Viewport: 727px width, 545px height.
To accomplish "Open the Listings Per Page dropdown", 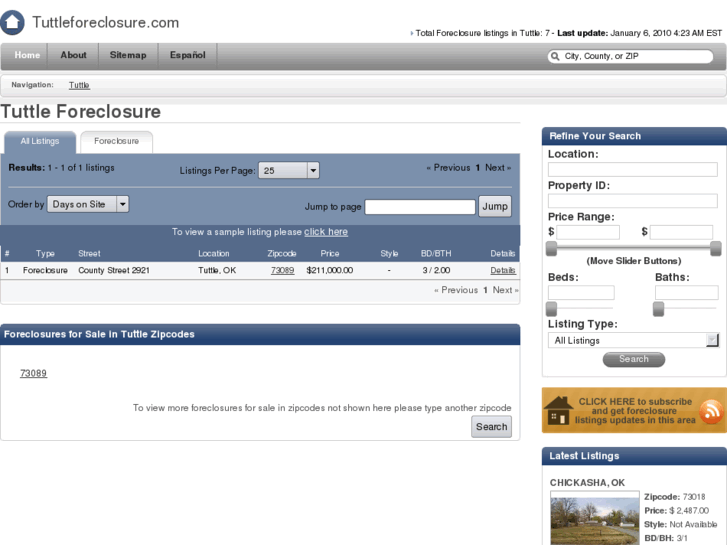I will coord(288,170).
